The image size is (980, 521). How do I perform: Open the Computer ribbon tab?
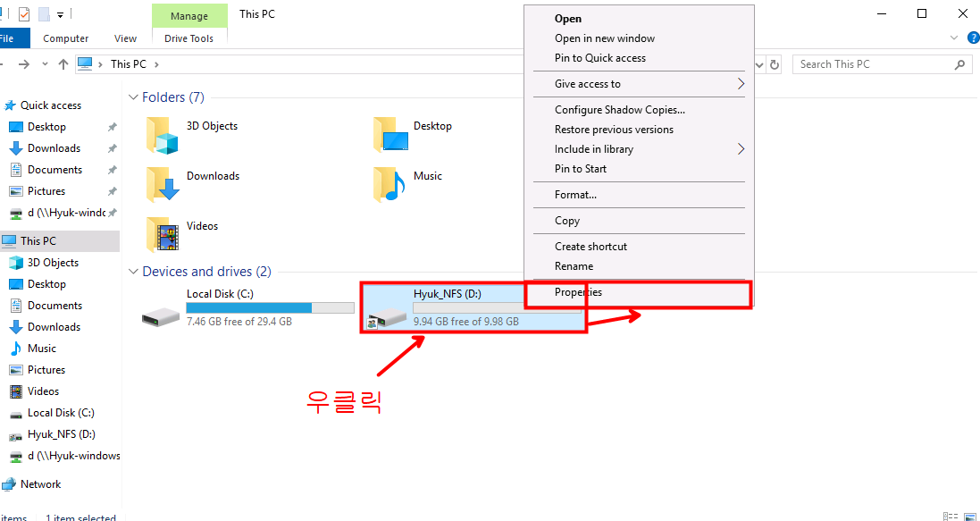click(x=65, y=38)
